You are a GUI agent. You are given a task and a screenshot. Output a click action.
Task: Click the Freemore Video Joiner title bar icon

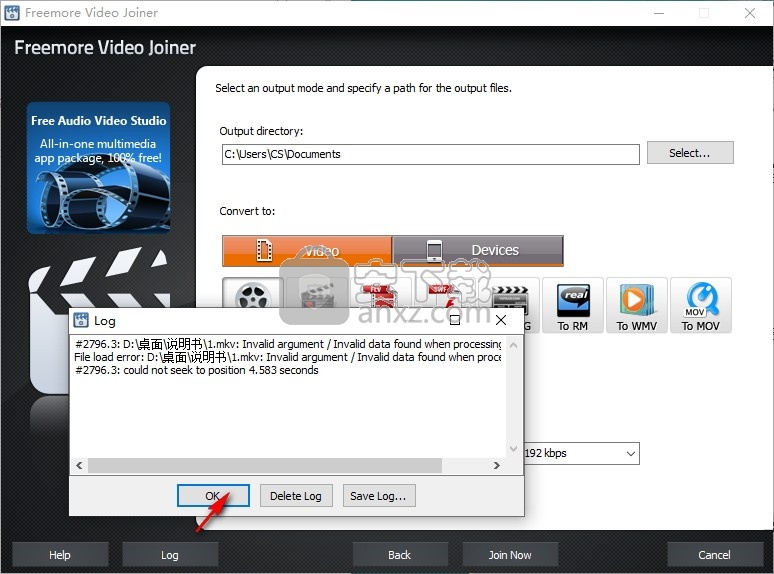coord(12,12)
